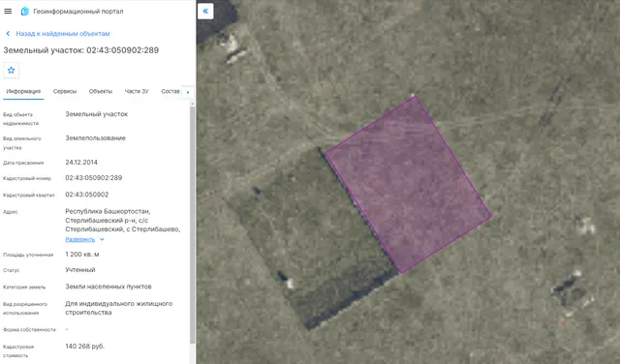Click the back arrow chevron icon

(x=8, y=34)
